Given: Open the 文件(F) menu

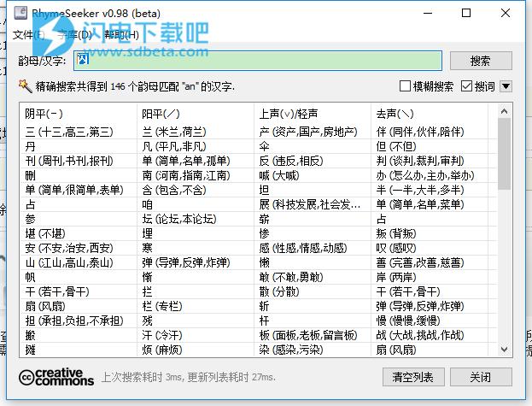Looking at the screenshot, I should [29, 35].
